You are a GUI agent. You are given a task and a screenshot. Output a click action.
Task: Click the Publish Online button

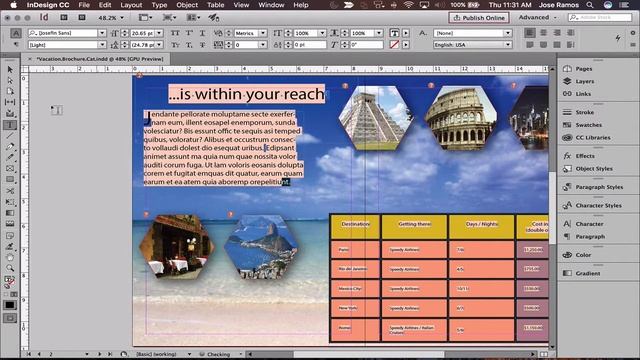coord(479,18)
